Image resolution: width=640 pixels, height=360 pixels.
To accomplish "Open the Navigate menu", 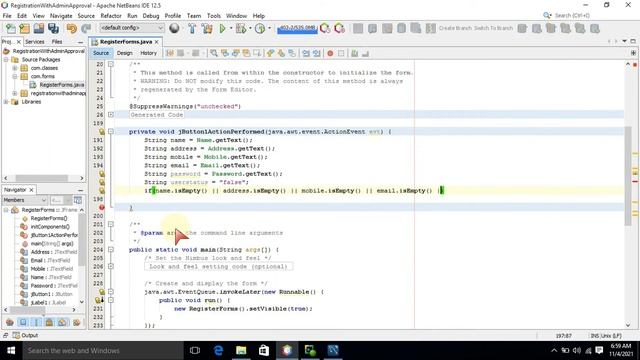I will [61, 16].
